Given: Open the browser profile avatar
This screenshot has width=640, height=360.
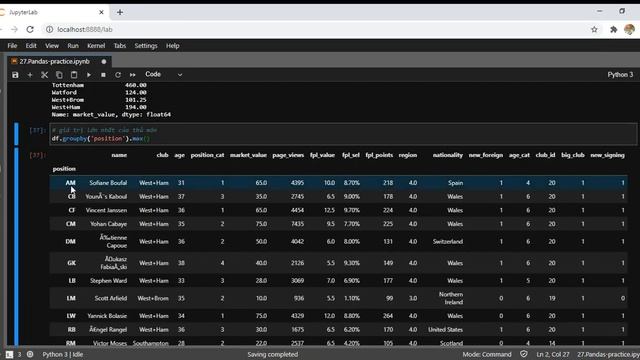Looking at the screenshot, I should tap(629, 29).
